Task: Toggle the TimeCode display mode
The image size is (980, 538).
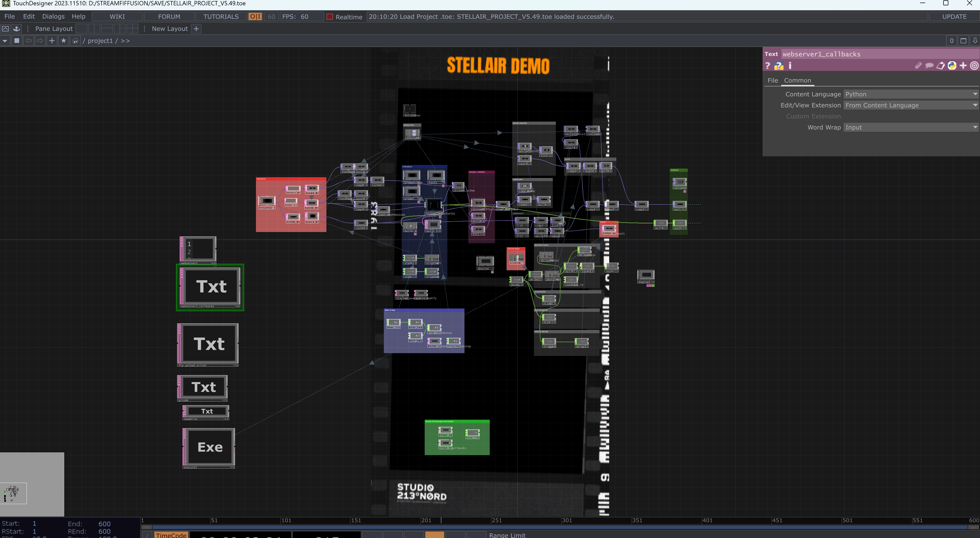Action: click(x=171, y=535)
